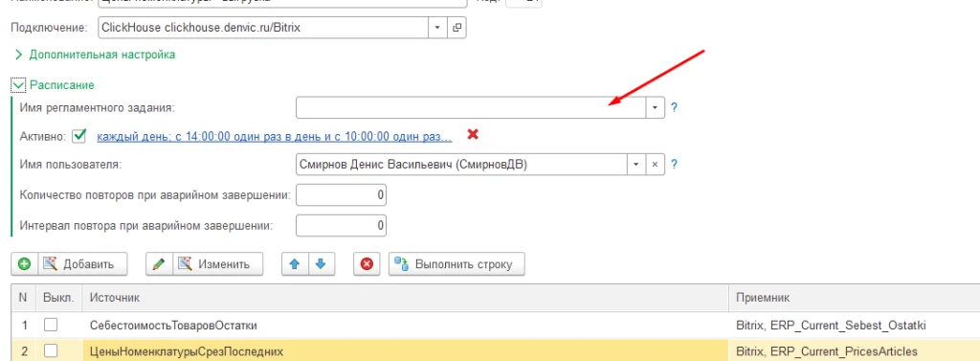Click the N column header
The height and width of the screenshot is (361, 980).
point(23,298)
